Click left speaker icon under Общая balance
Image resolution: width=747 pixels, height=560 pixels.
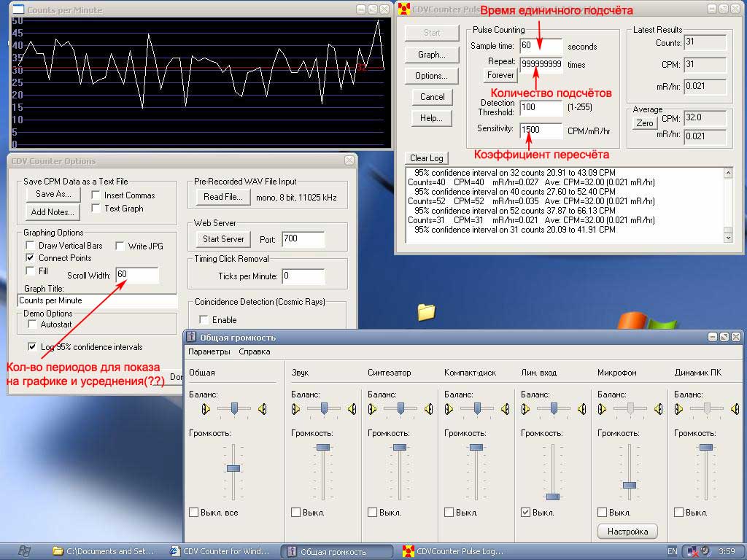206,410
